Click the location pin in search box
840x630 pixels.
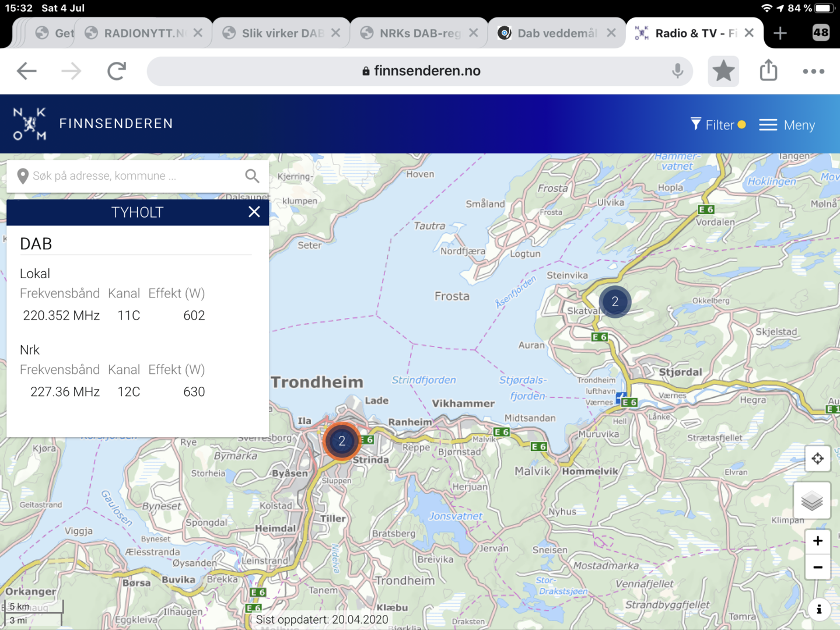pyautogui.click(x=23, y=176)
